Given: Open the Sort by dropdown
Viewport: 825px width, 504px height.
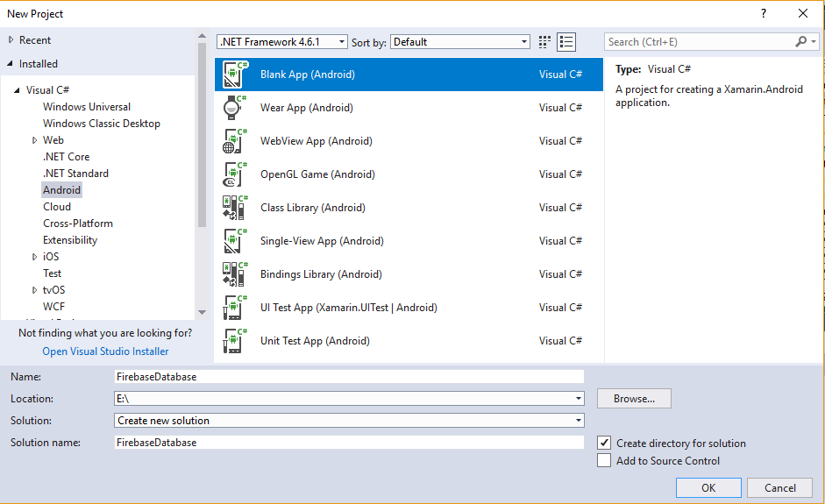Looking at the screenshot, I should (460, 42).
